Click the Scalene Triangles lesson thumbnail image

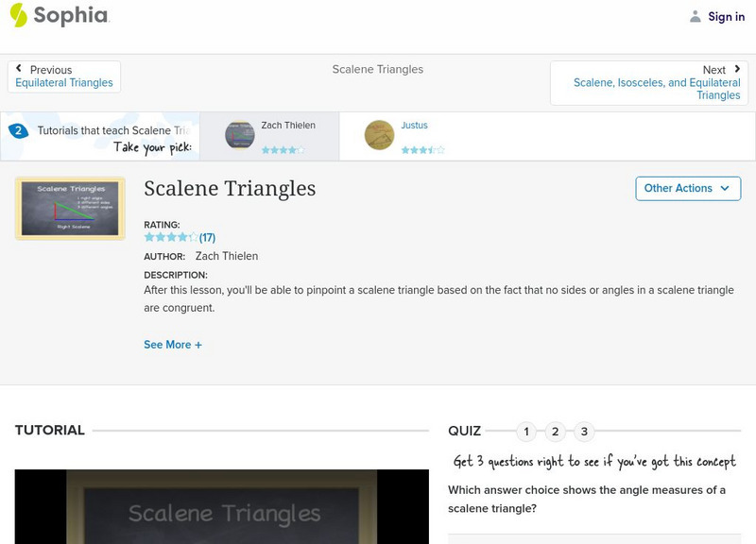point(71,206)
